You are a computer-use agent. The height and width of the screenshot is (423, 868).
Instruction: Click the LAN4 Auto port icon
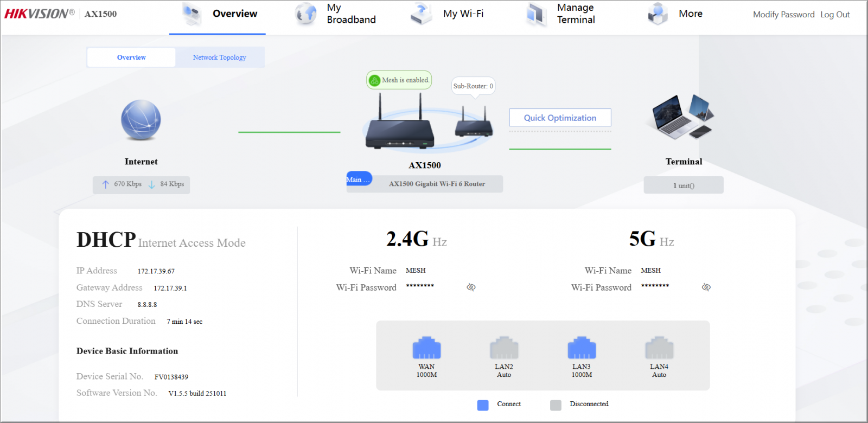tap(659, 348)
